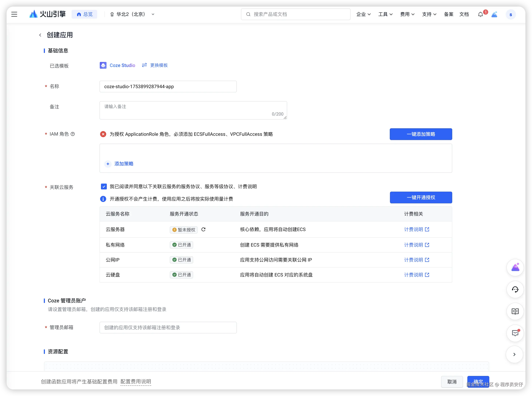Image resolution: width=532 pixels, height=396 pixels.
Task: Click the notification bell icon
Action: click(x=480, y=15)
